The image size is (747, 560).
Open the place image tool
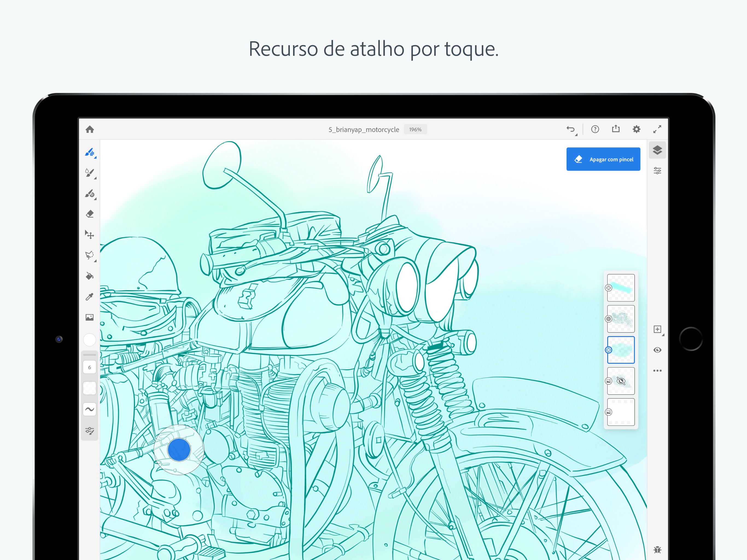(x=89, y=317)
